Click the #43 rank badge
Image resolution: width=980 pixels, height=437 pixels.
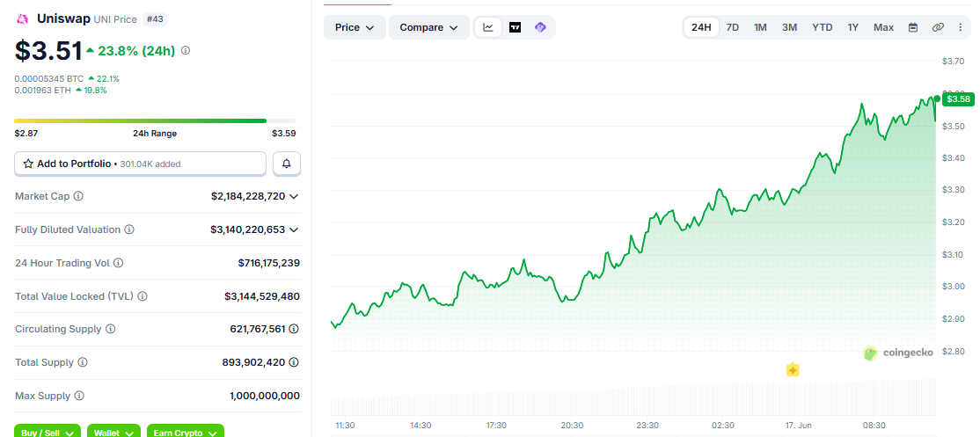154,19
